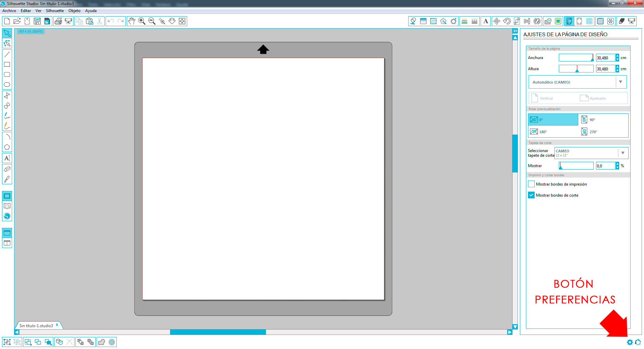Viewport: 644px width, 349px height.
Task: Fit page to window
Action: click(x=182, y=21)
